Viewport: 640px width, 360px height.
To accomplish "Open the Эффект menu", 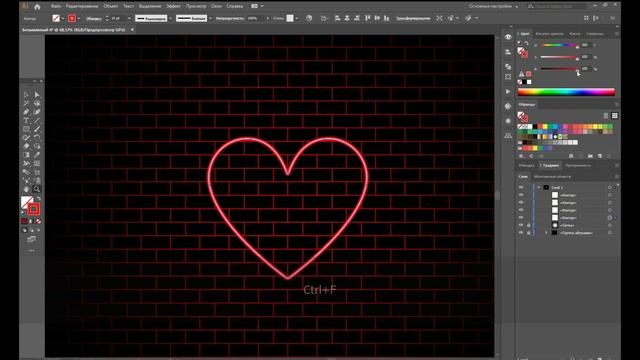I will tap(173, 6).
